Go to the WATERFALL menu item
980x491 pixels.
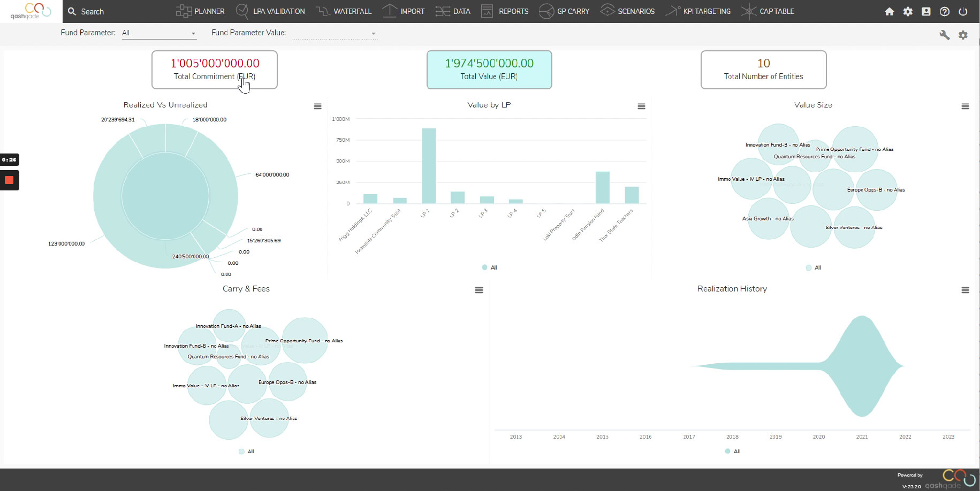pos(344,11)
